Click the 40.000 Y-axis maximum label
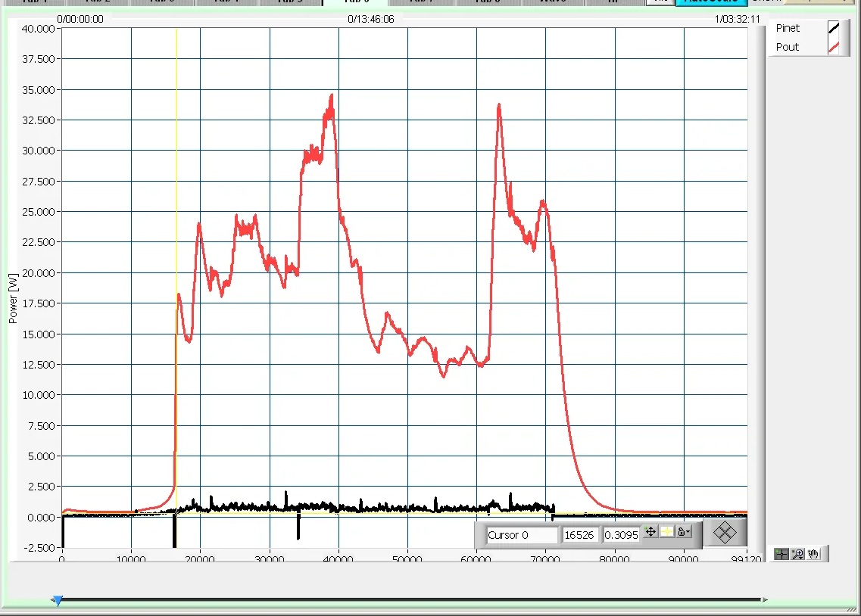 pyautogui.click(x=38, y=29)
